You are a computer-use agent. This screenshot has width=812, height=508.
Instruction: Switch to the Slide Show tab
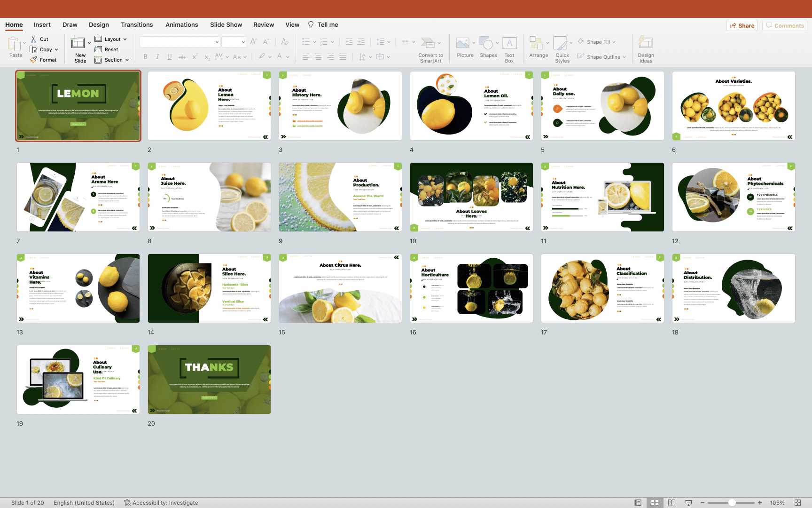[x=226, y=25]
